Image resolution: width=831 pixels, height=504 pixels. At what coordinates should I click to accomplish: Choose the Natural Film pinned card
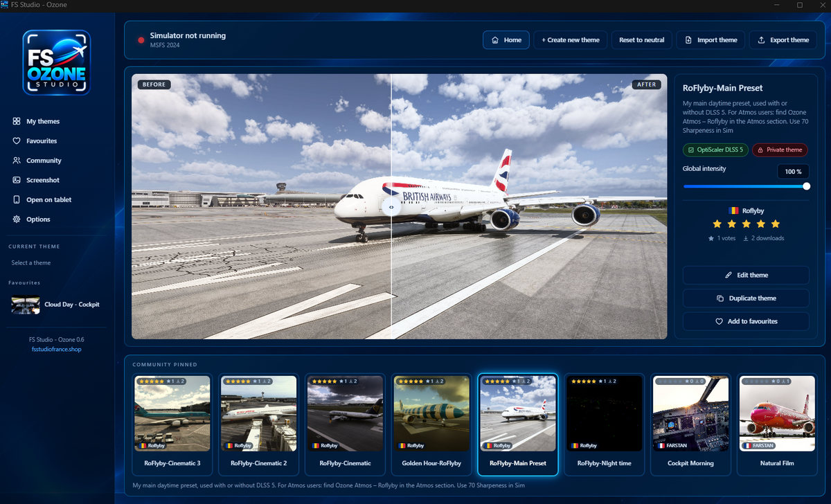point(777,425)
